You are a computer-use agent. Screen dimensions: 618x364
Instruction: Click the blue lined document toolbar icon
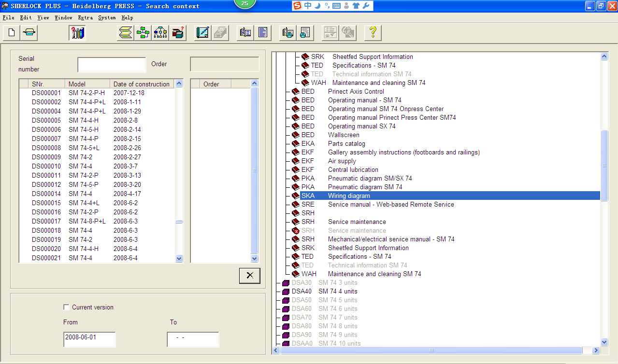(x=263, y=33)
